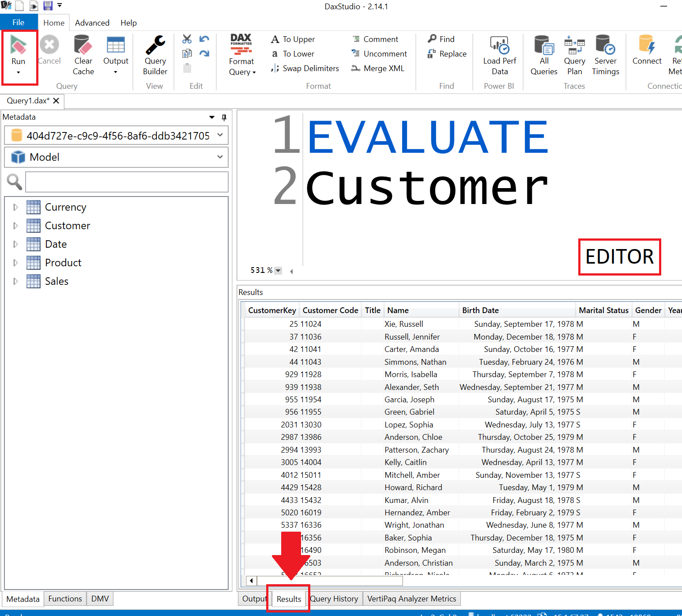This screenshot has height=616, width=682.
Task: Open the Output tab
Action: [253, 599]
